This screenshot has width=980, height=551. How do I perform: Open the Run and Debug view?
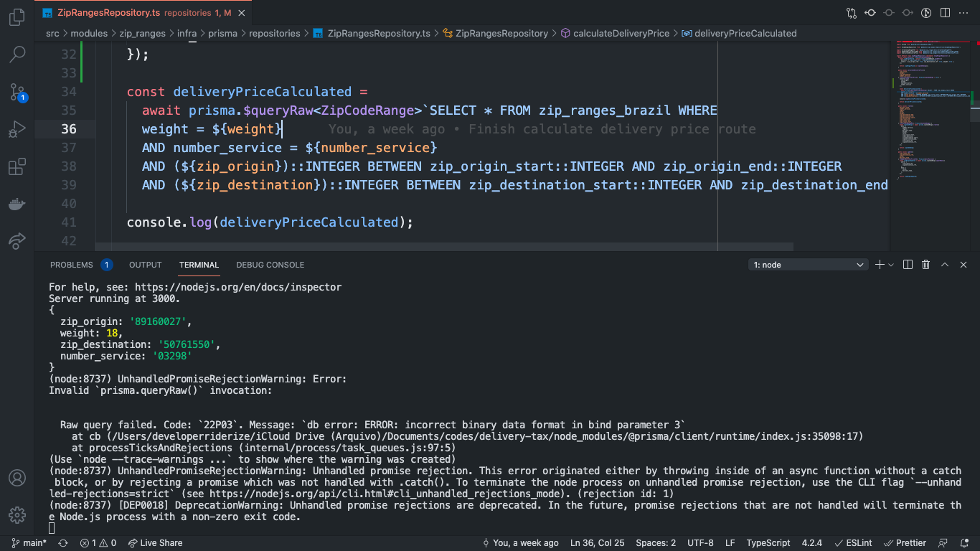17,129
